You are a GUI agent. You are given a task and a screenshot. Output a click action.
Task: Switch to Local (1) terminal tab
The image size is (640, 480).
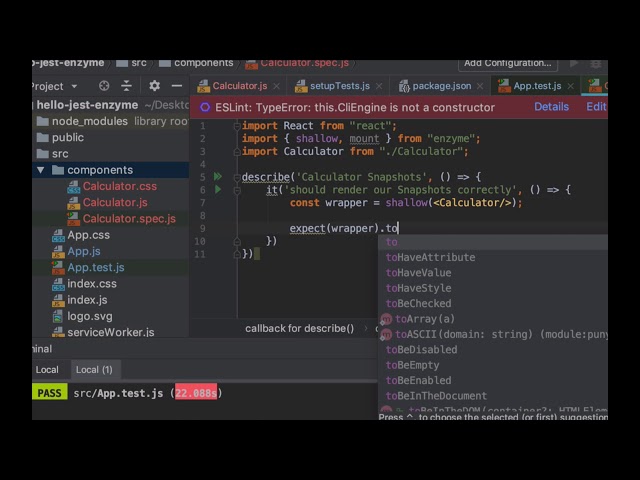tap(94, 370)
